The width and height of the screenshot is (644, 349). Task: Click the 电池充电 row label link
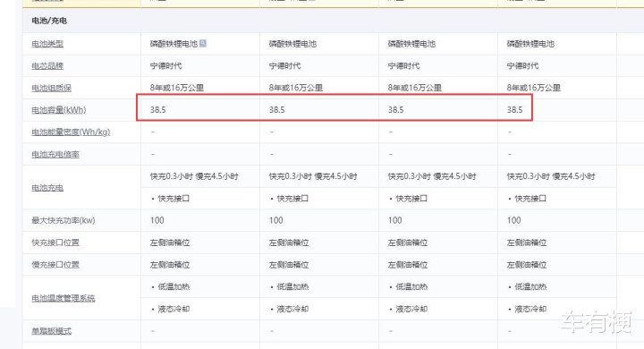[x=47, y=187]
